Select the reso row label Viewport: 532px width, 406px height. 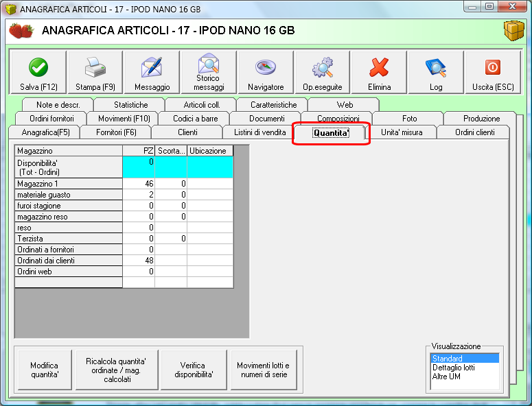[x=69, y=228]
